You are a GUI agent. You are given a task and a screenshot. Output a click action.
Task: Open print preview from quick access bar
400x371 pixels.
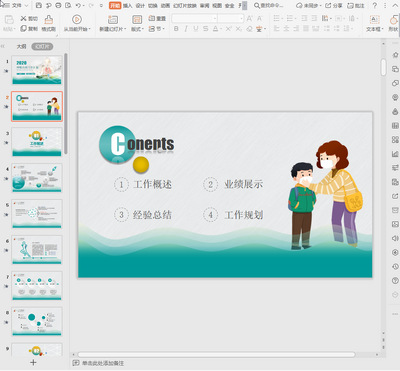68,5
